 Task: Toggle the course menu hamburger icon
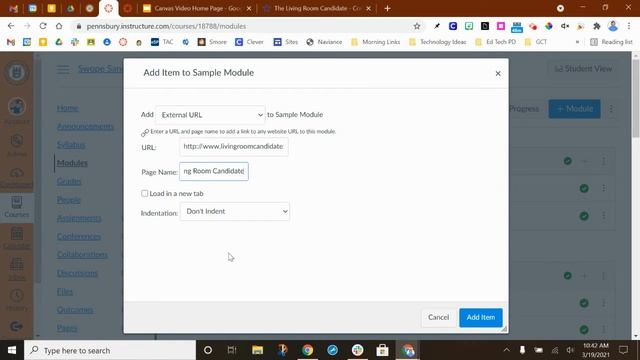(x=63, y=69)
